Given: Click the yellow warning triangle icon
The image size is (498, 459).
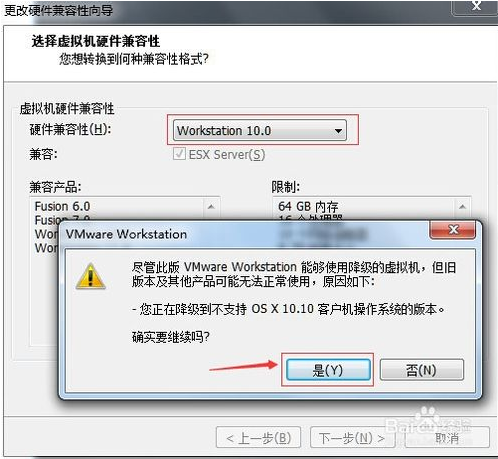Looking at the screenshot, I should 90,276.
